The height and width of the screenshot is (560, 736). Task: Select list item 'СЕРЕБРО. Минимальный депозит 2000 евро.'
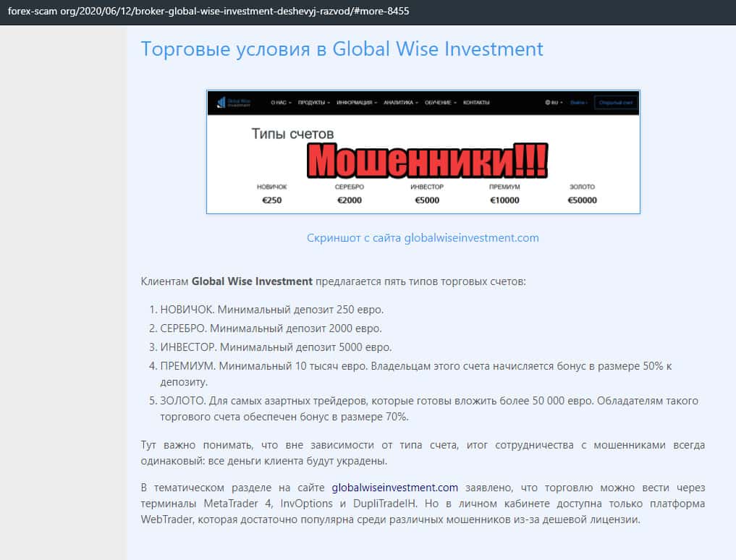(271, 328)
